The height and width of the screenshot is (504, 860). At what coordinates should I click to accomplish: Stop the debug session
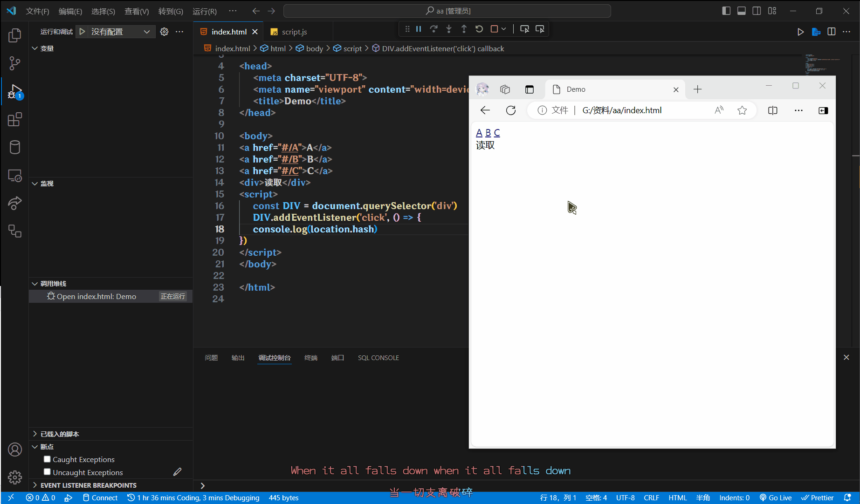tap(494, 29)
